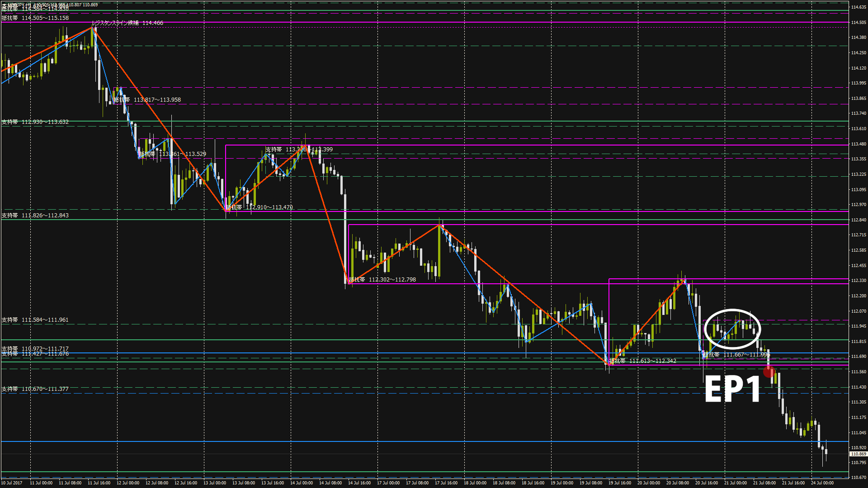Select the 抵抗帯 112.910~113.470 label
The height and width of the screenshot is (488, 868).
coord(259,207)
